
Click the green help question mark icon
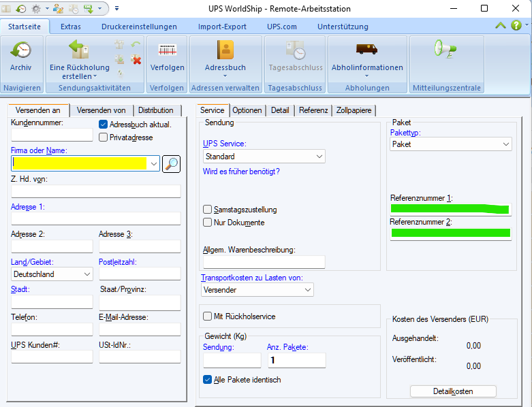click(516, 25)
